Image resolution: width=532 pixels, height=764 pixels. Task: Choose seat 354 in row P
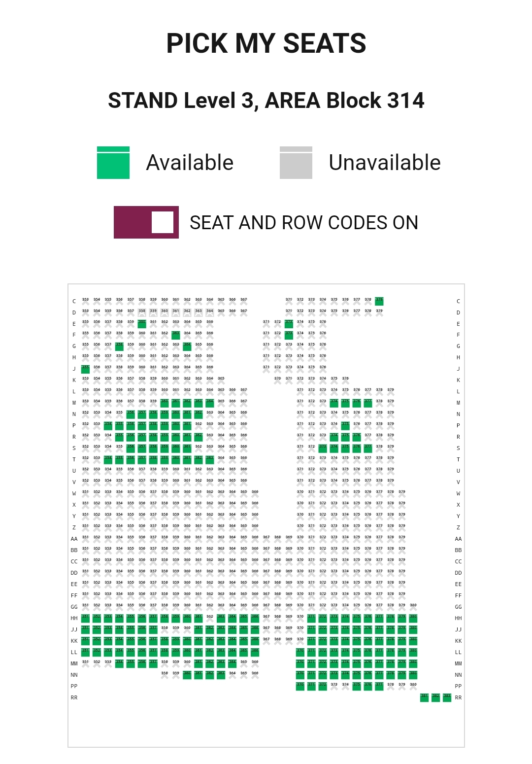click(108, 426)
